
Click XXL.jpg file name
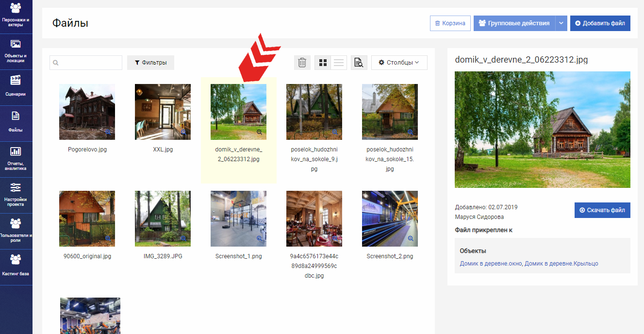(x=163, y=150)
